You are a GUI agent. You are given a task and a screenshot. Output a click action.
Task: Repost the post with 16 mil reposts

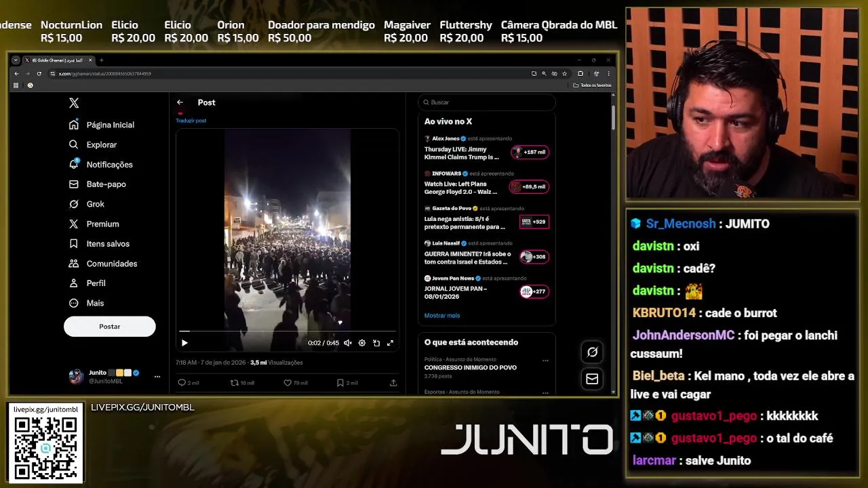242,383
